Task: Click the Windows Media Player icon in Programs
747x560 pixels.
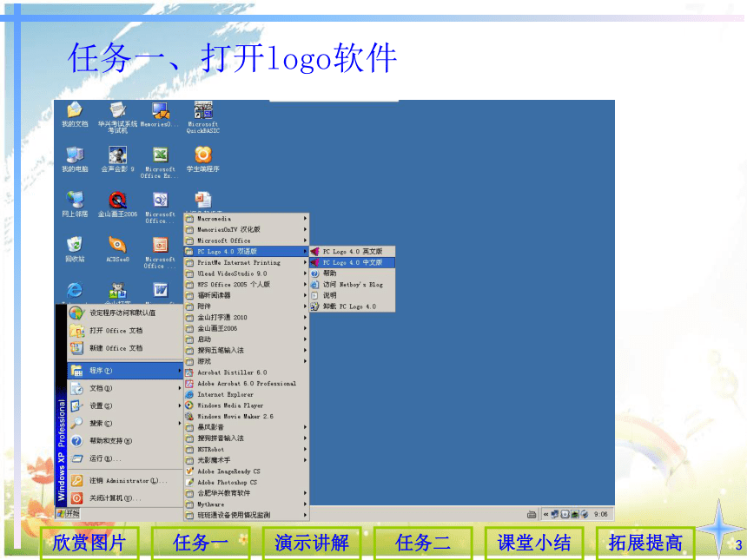Action: [x=189, y=405]
